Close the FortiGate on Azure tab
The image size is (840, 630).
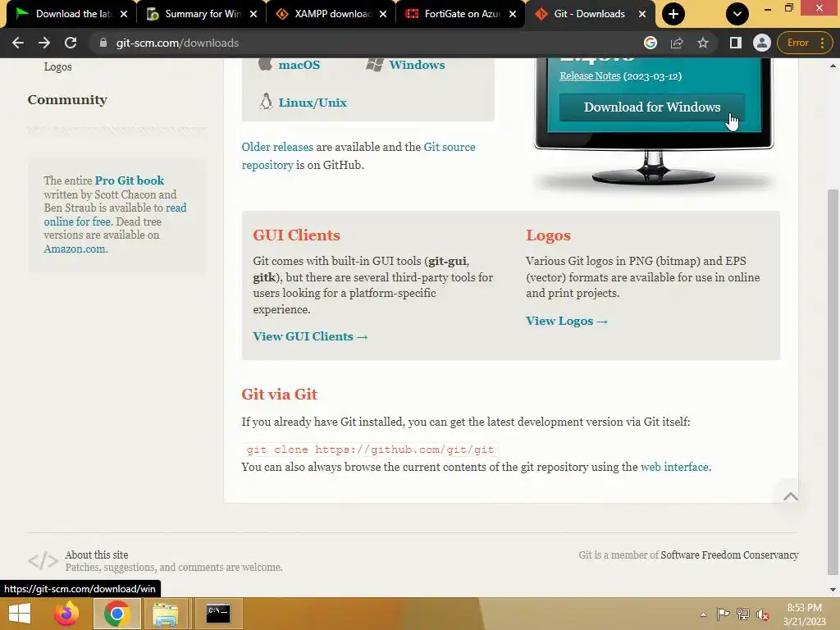513,14
